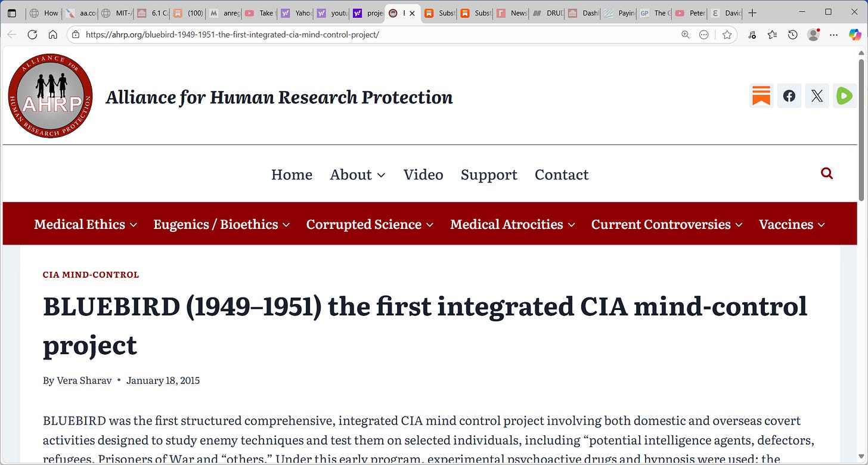Screen dimensions: 868x465
Task: Open Edge settings and more menu
Action: click(833, 35)
